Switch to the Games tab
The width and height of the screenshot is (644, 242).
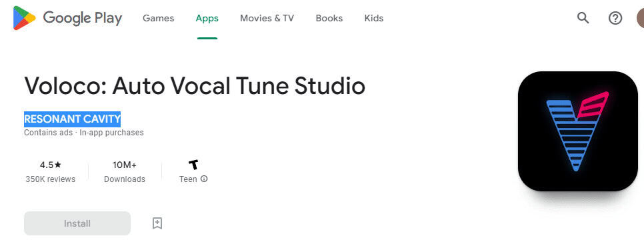pyautogui.click(x=159, y=18)
